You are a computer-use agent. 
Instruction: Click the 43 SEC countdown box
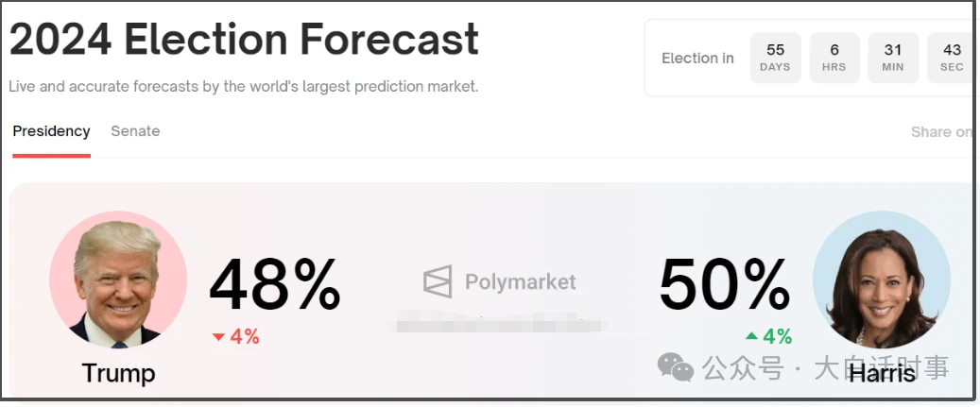point(951,58)
